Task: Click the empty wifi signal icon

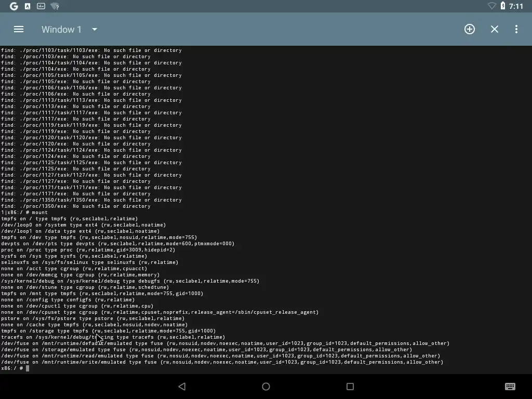Action: pos(491,6)
